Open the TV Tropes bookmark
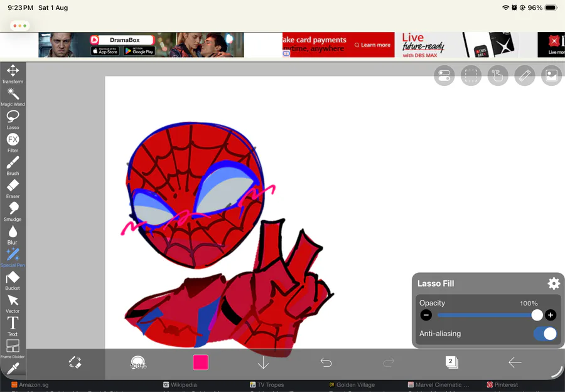 [x=267, y=385]
